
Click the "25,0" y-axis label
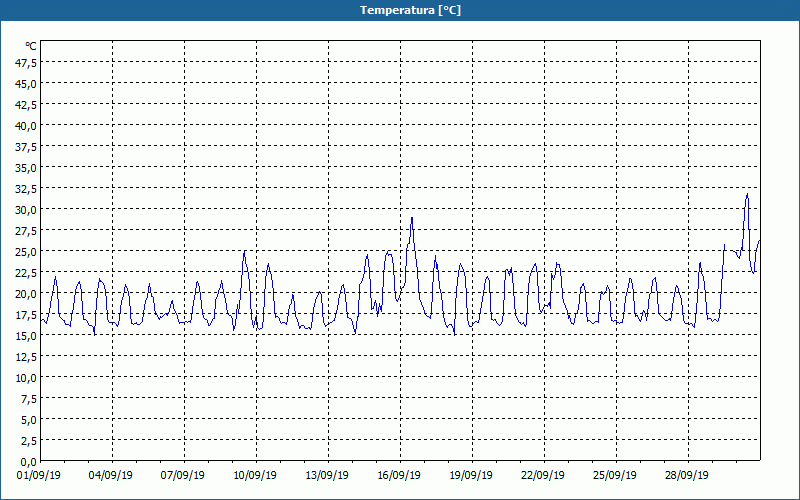[26, 252]
